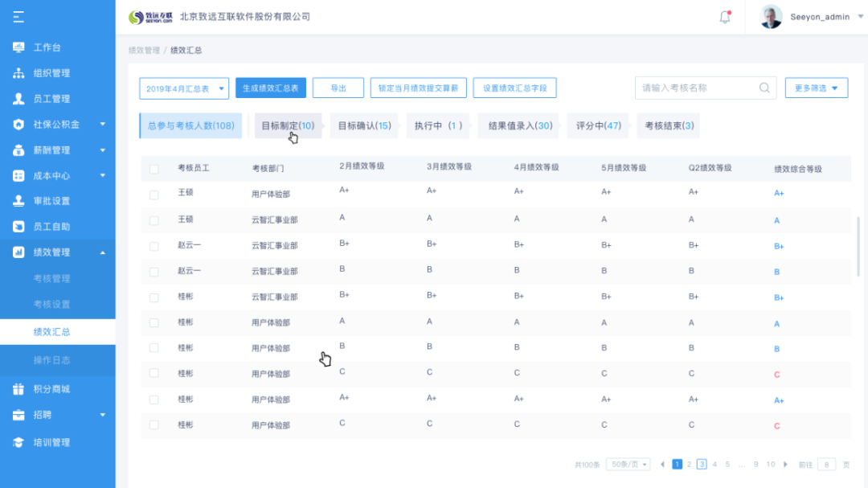Go to previous page arrow
Image resolution: width=868 pixels, height=488 pixels.
[662, 464]
